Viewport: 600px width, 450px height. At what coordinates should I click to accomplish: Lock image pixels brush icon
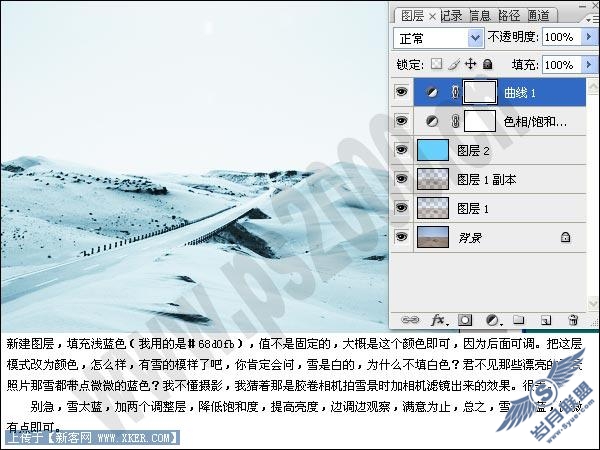(454, 64)
